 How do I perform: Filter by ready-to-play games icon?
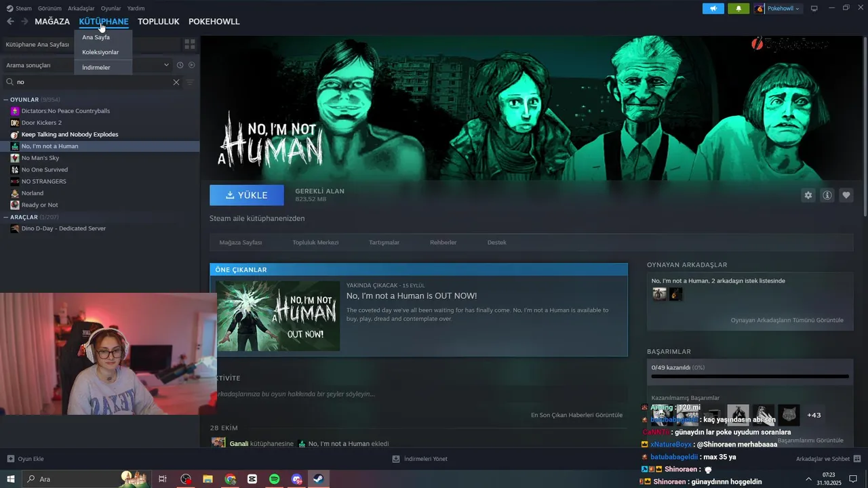(192, 65)
